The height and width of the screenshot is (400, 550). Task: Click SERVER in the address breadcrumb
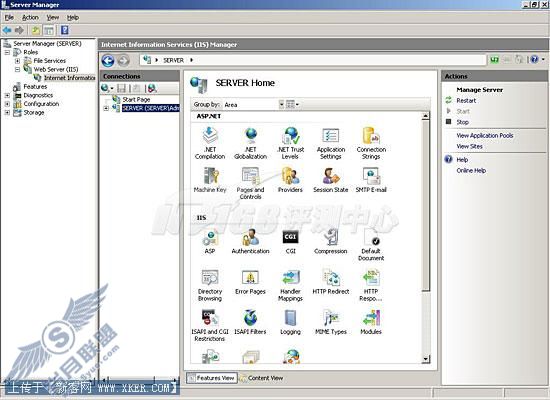coord(173,60)
